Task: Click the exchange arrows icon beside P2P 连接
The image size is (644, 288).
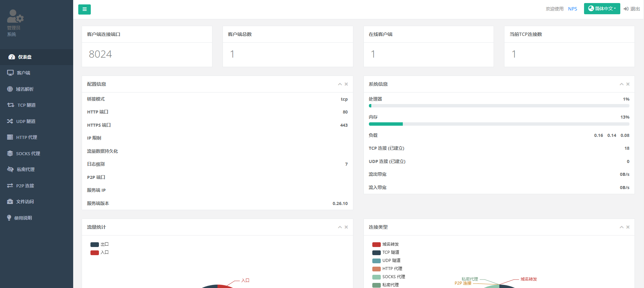Action: (x=10, y=186)
